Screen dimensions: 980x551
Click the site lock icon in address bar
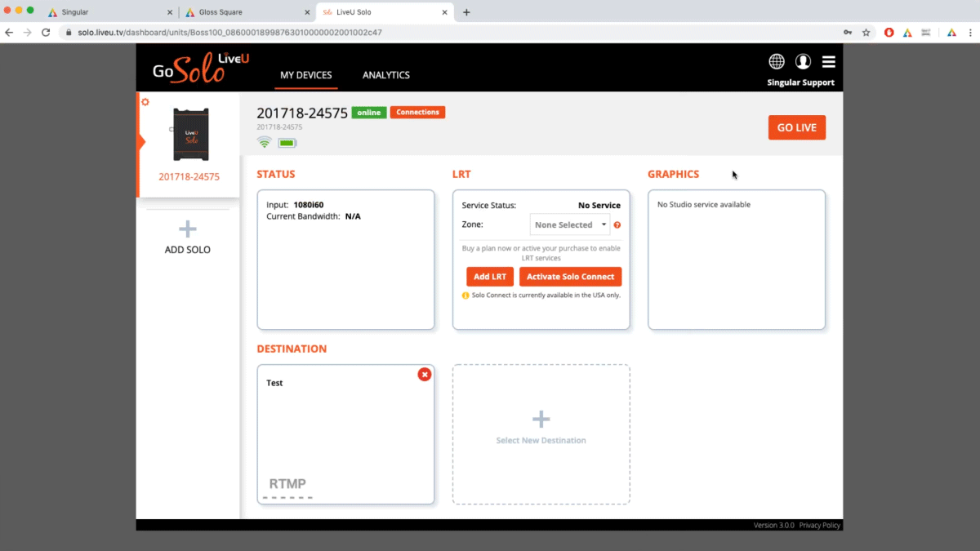tap(70, 33)
